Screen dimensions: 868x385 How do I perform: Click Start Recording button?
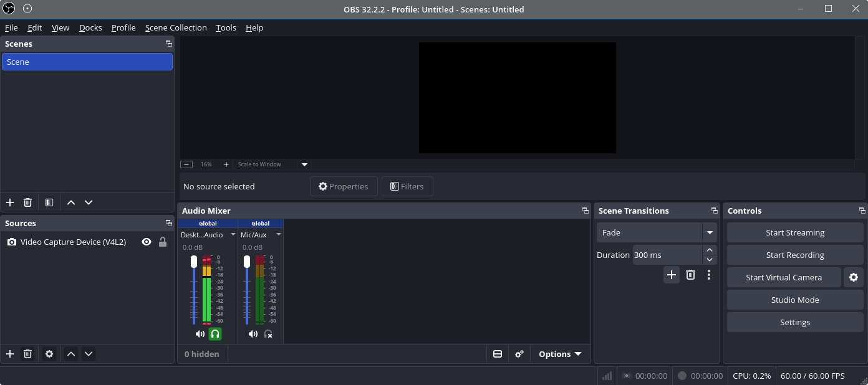coord(795,255)
